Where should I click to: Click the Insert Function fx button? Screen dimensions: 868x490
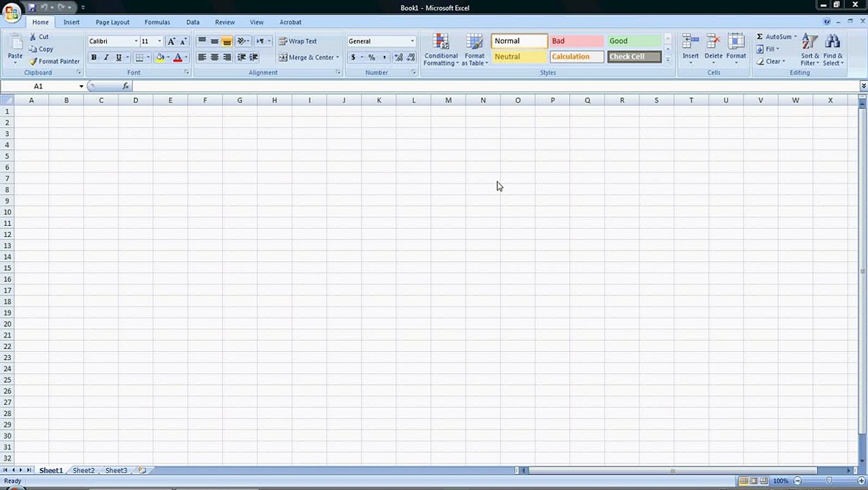click(x=126, y=86)
